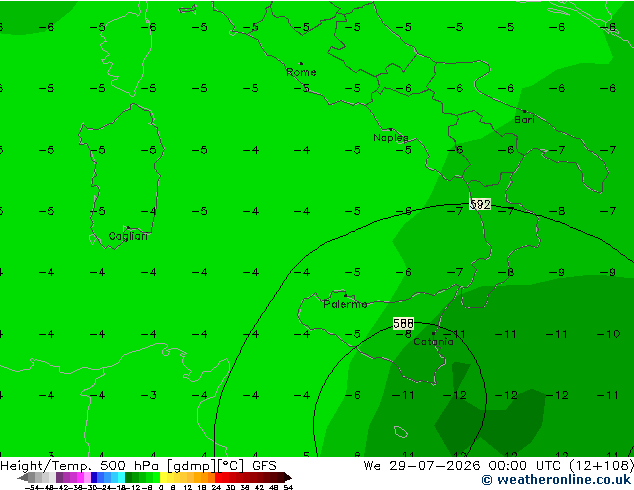Open the weatheronline.co.uk copyright link
Screen dimensions: 634x490
(556, 480)
